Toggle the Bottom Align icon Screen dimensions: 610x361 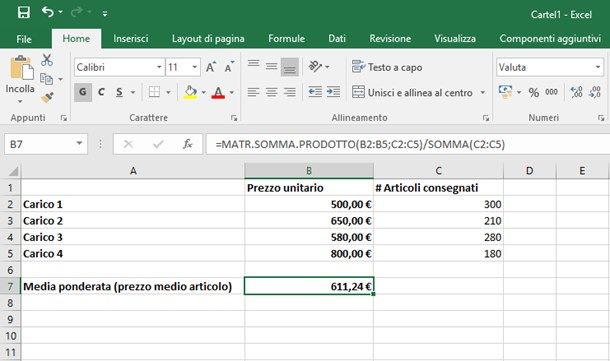(x=289, y=67)
